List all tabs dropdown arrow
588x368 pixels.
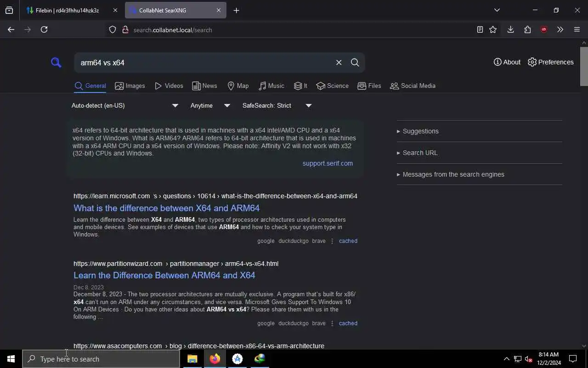(497, 10)
